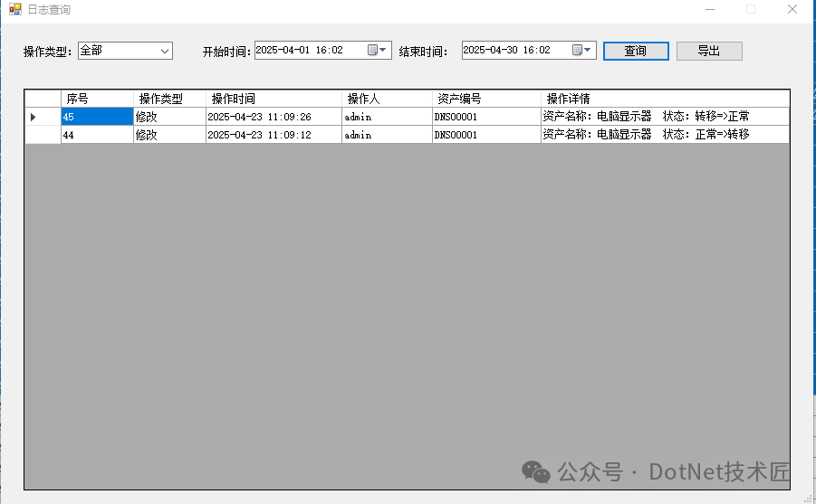The width and height of the screenshot is (816, 504).
Task: Click the 操作类型 column header
Action: (x=169, y=99)
